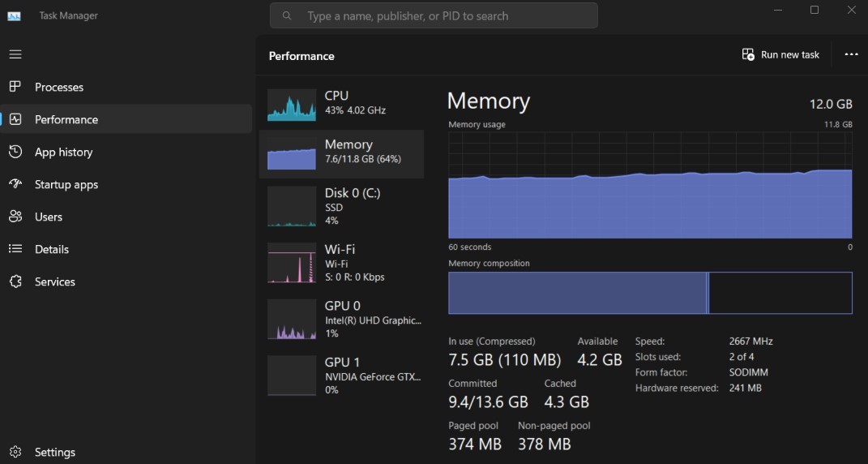Image resolution: width=868 pixels, height=464 pixels.
Task: Click Run new task button
Action: coord(780,54)
